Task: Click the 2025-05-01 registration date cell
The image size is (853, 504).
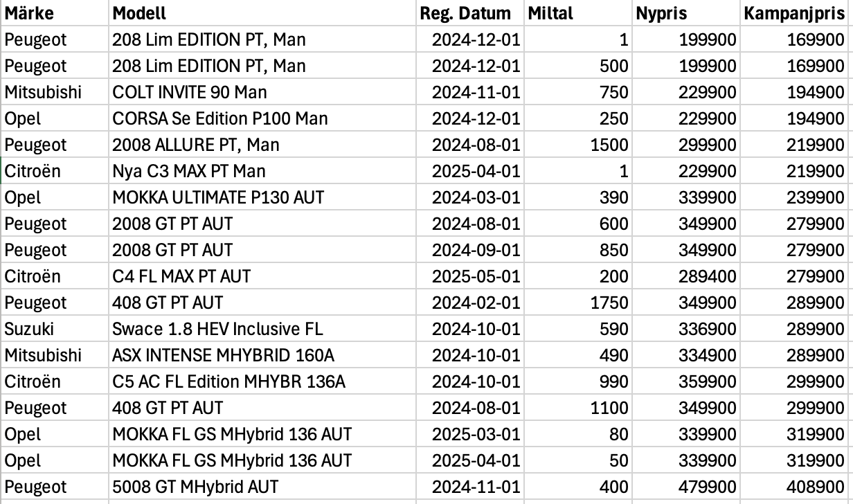Action: tap(469, 276)
